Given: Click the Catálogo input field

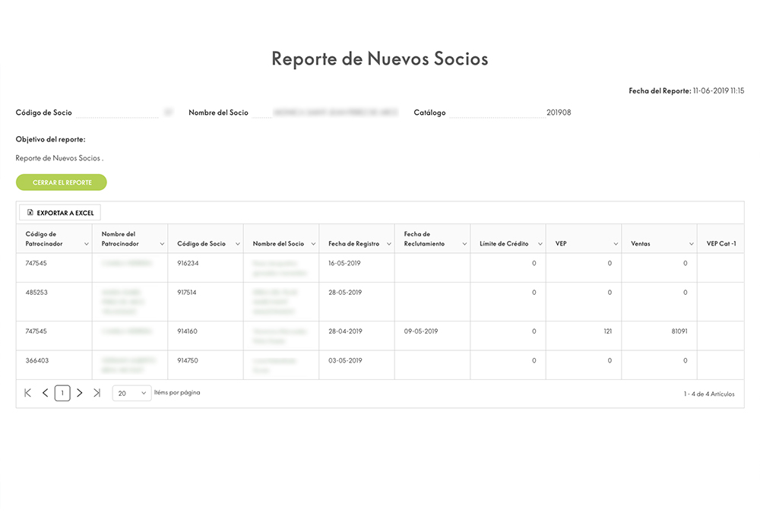Looking at the screenshot, I should click(497, 113).
